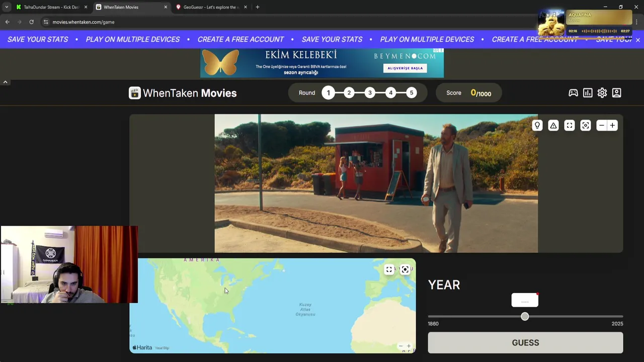Open a new browser tab
The image size is (644, 362).
tap(257, 7)
